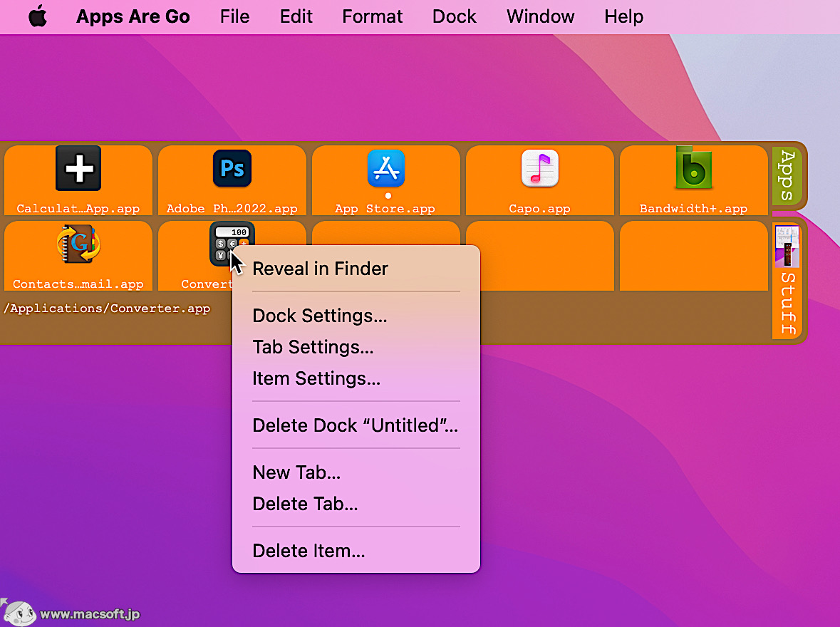Launch the Calculator App icon

pos(78,168)
